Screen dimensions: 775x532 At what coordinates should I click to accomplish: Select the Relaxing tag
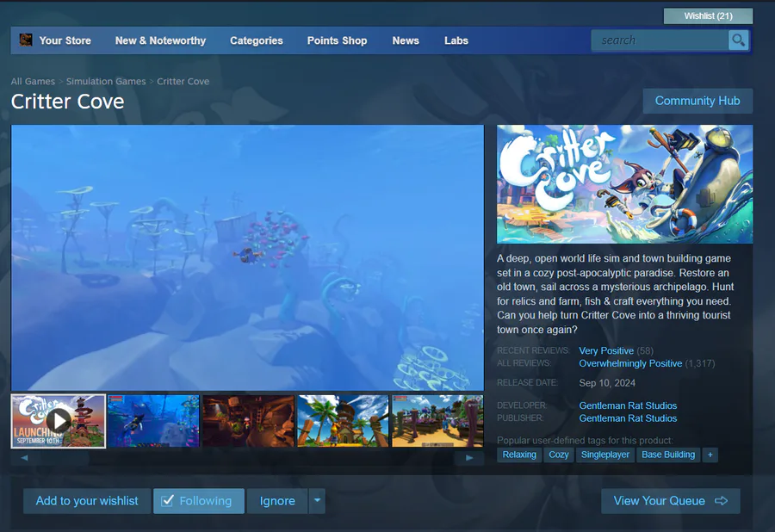519,455
